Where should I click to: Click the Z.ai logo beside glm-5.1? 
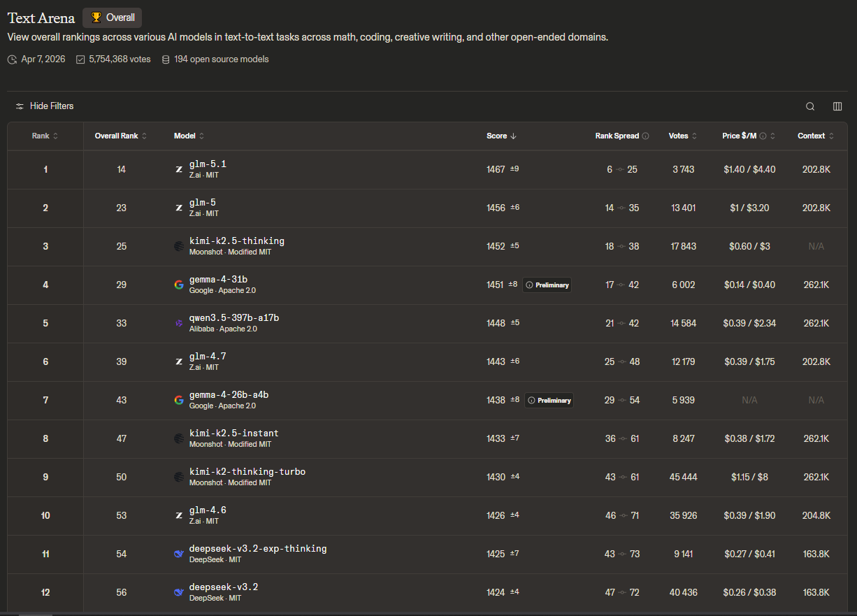[x=179, y=169]
